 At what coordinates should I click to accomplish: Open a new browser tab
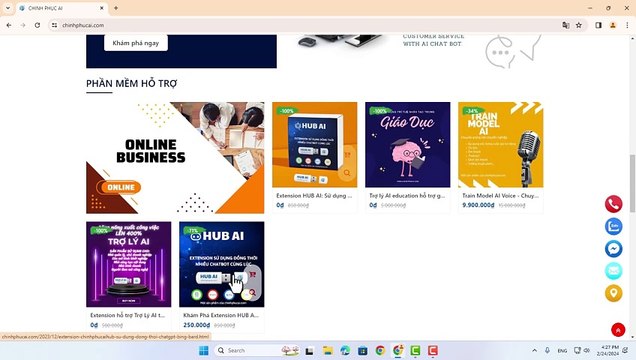tap(116, 8)
